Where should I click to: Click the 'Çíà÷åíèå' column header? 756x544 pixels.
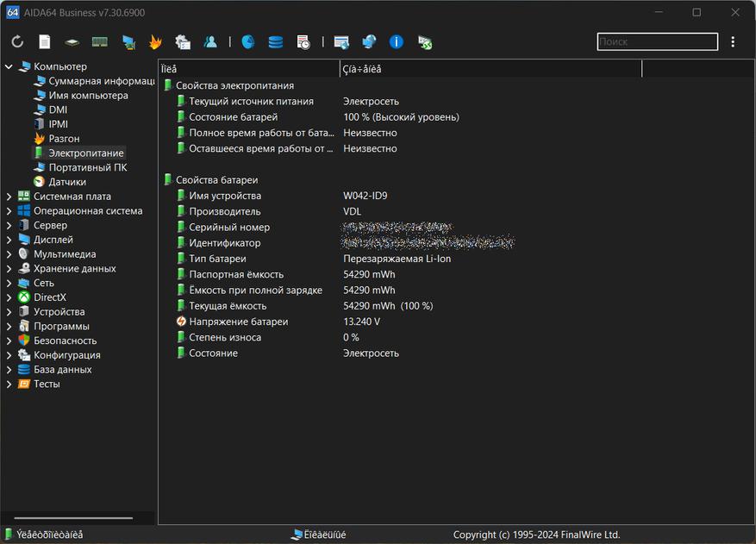click(490, 69)
